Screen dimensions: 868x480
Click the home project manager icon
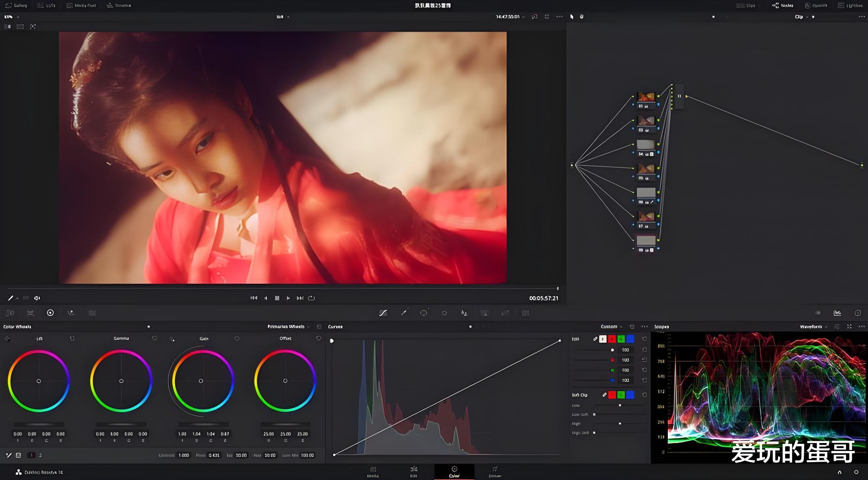(x=839, y=472)
